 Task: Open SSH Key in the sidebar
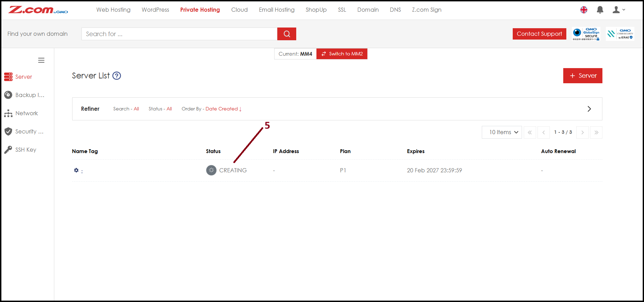click(x=20, y=150)
